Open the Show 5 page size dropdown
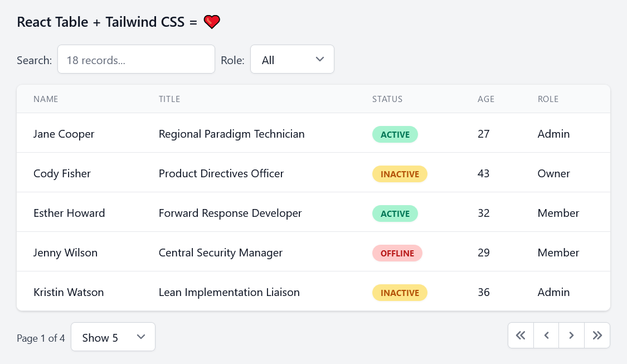 point(113,337)
